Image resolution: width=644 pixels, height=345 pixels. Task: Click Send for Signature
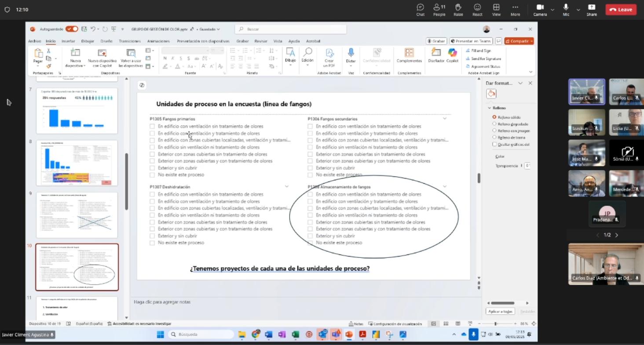click(x=483, y=58)
